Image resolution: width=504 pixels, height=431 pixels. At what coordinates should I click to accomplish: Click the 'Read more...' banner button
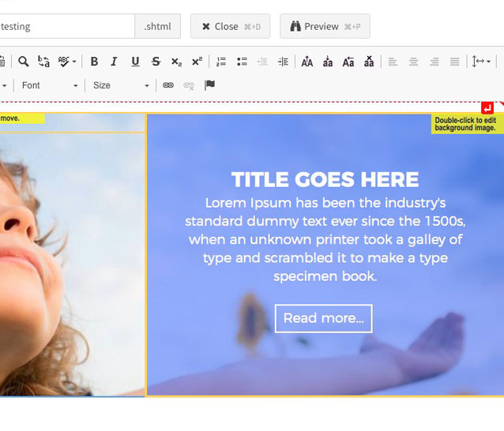323,318
